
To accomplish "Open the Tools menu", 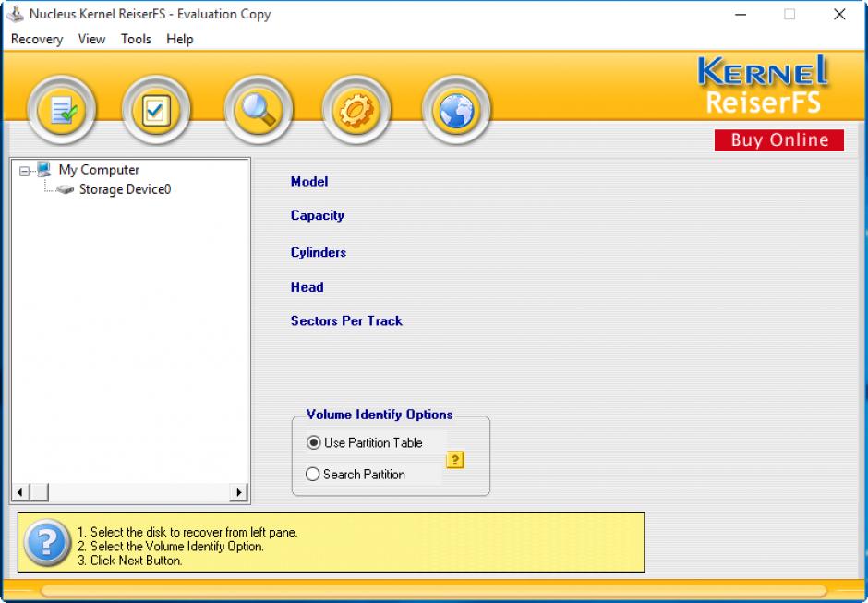I will (x=136, y=40).
